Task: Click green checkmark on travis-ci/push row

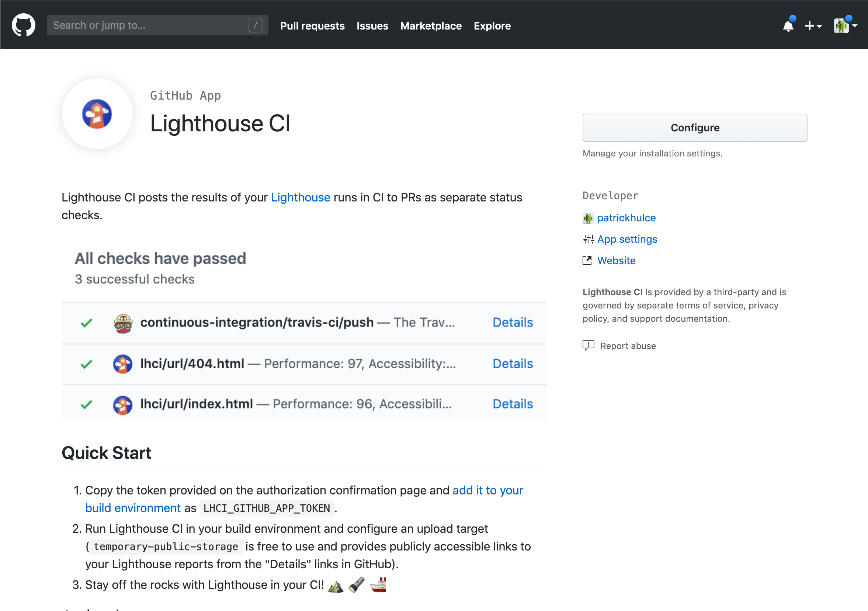Action: tap(87, 323)
